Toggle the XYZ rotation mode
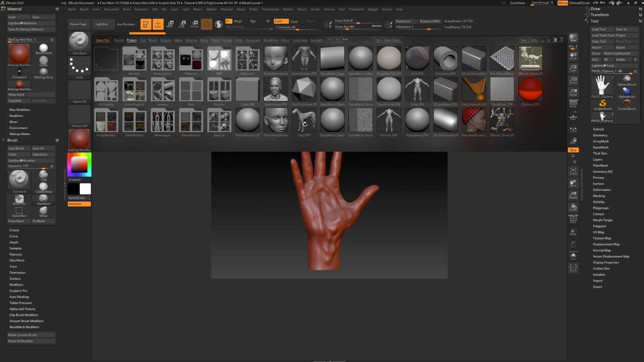Screen dimensions: 644x362 click(x=573, y=150)
